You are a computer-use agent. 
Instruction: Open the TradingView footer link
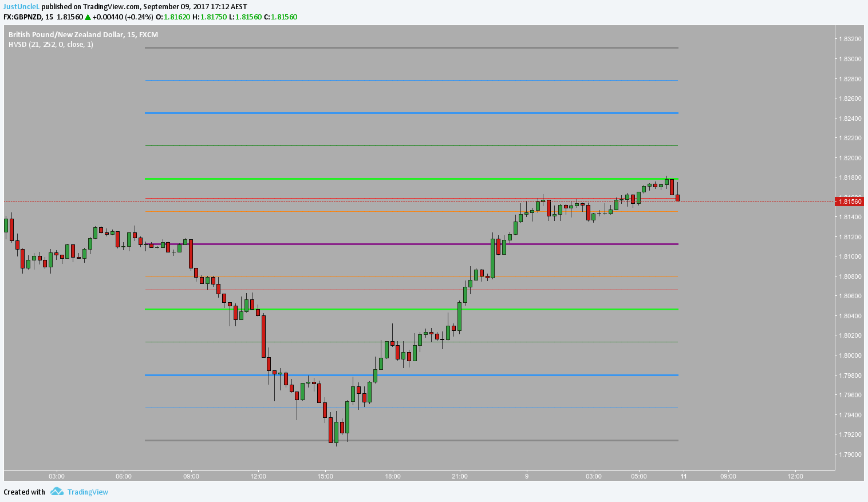point(88,492)
